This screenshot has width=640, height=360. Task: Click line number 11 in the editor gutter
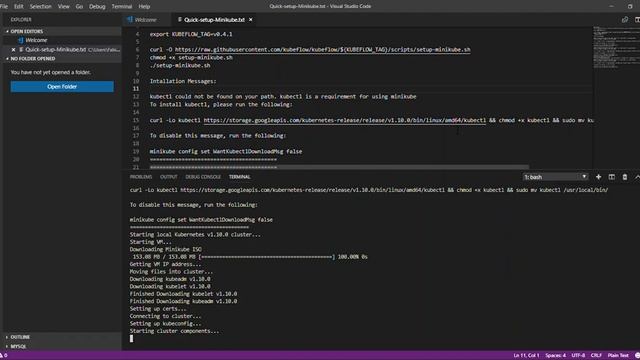coord(136,89)
